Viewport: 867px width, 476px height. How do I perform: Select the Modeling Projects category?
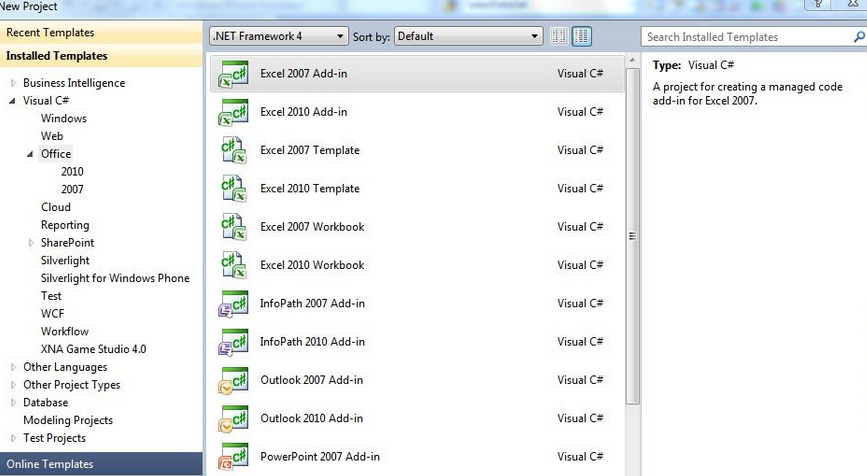click(68, 420)
